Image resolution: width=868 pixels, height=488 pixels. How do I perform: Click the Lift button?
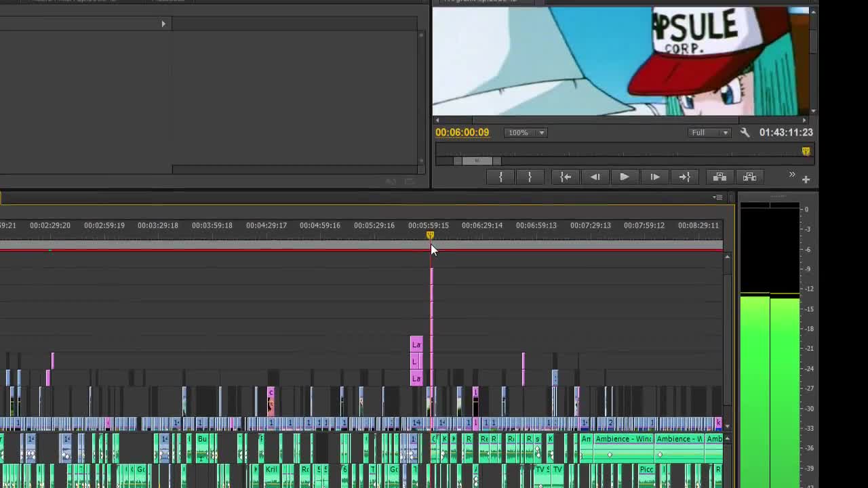tap(719, 177)
